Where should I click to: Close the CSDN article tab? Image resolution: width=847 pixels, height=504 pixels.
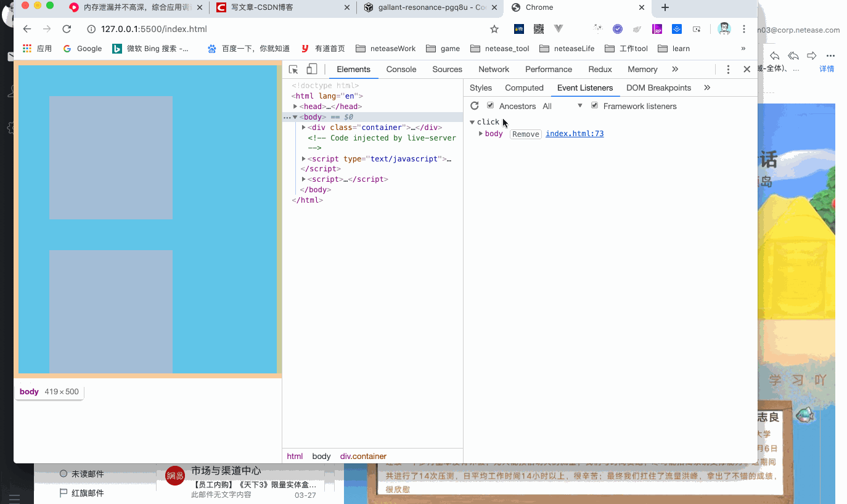tap(346, 8)
